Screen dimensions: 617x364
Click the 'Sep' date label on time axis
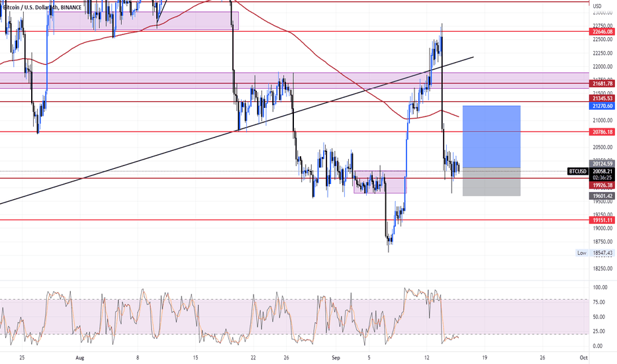pyautogui.click(x=336, y=357)
